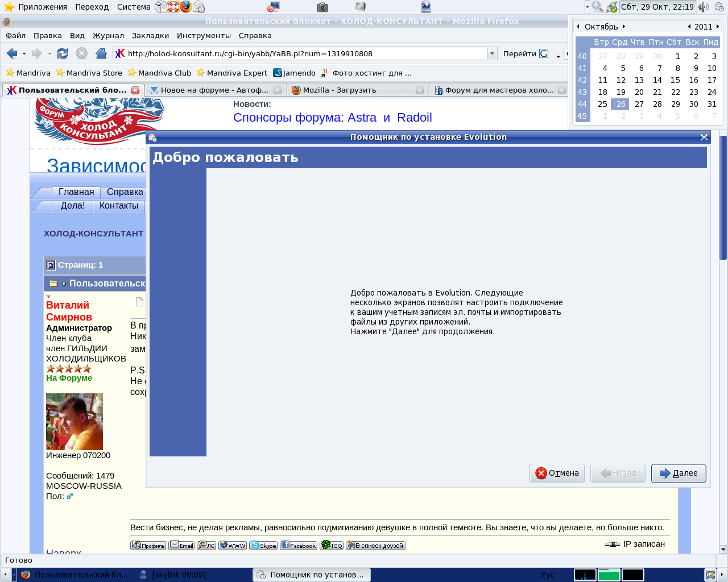The width and height of the screenshot is (728, 582).
Task: Open the Jamendo bookmark
Action: 294,73
